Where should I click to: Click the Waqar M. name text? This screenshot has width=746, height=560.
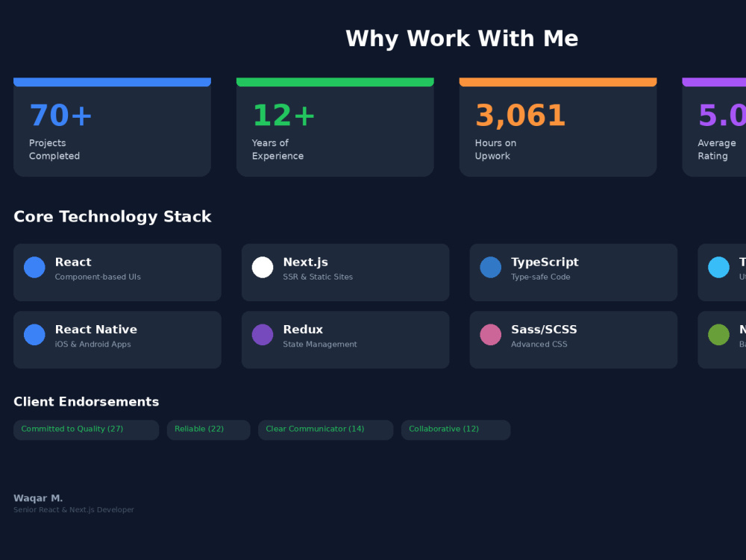[x=38, y=498]
